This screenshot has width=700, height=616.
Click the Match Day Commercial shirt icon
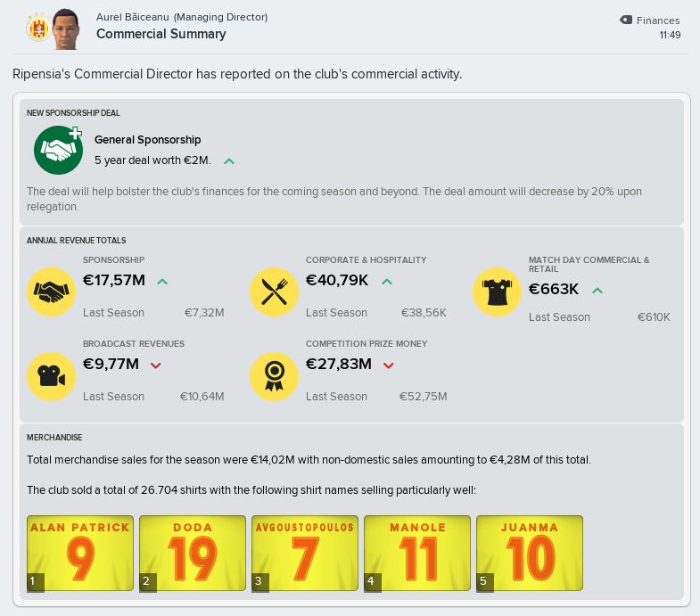498,292
